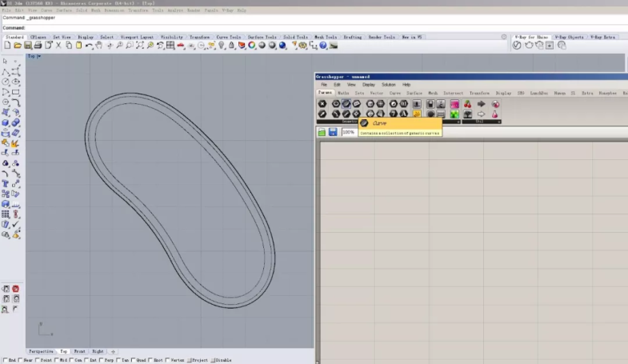This screenshot has height=364, width=628.
Task: Click the cherry icon in Util panel
Action: (x=468, y=104)
